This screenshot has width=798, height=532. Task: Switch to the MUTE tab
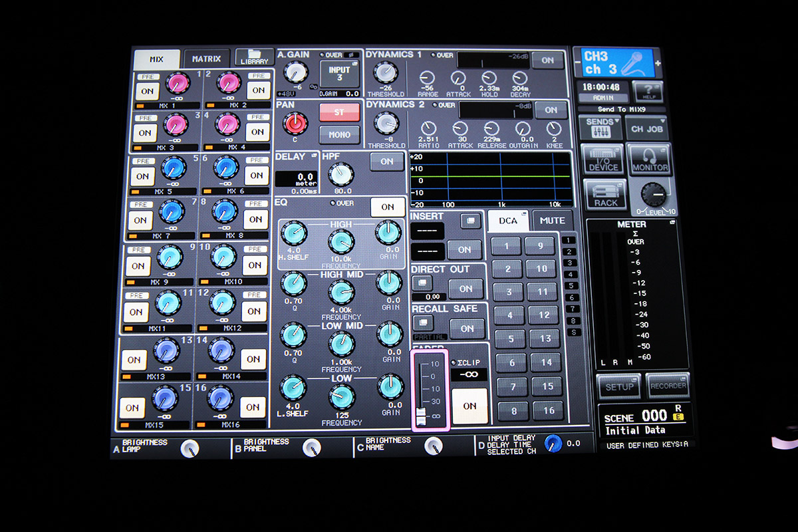click(552, 220)
